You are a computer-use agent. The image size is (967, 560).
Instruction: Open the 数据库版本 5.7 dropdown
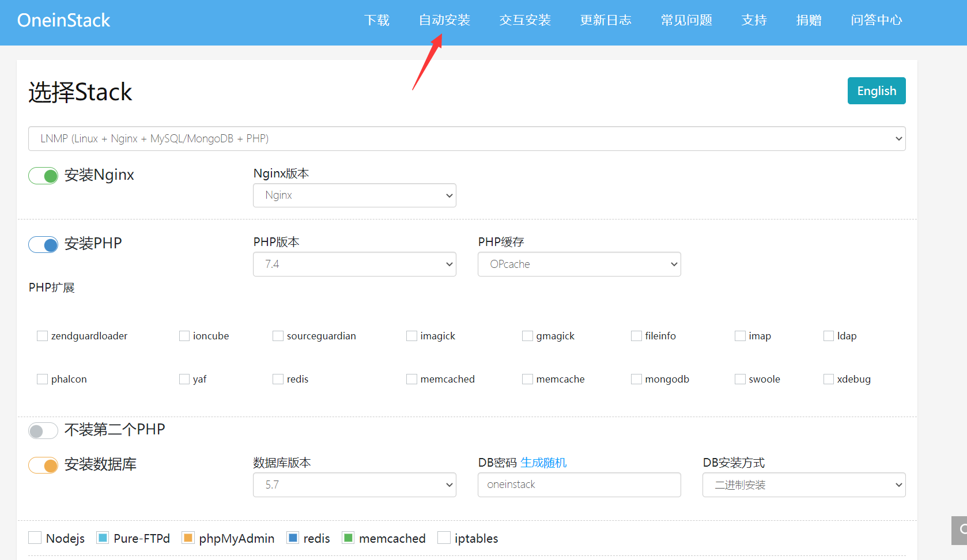coord(354,485)
